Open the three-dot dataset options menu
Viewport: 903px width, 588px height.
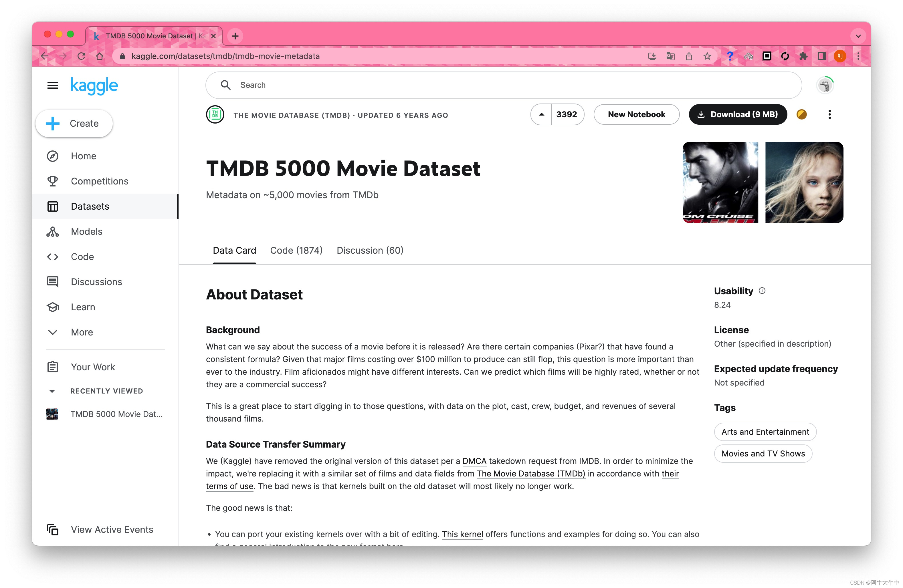click(x=829, y=115)
